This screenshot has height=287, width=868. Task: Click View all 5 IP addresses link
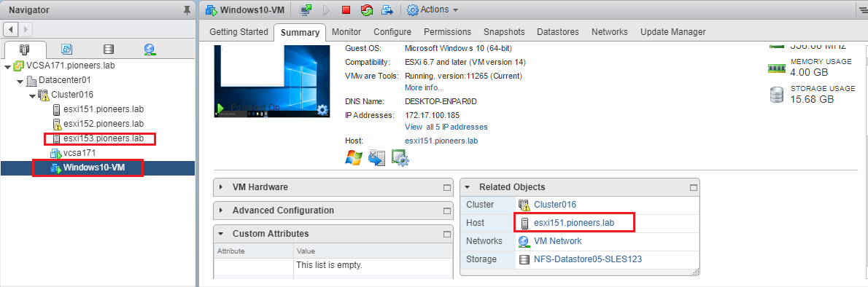[x=446, y=127]
